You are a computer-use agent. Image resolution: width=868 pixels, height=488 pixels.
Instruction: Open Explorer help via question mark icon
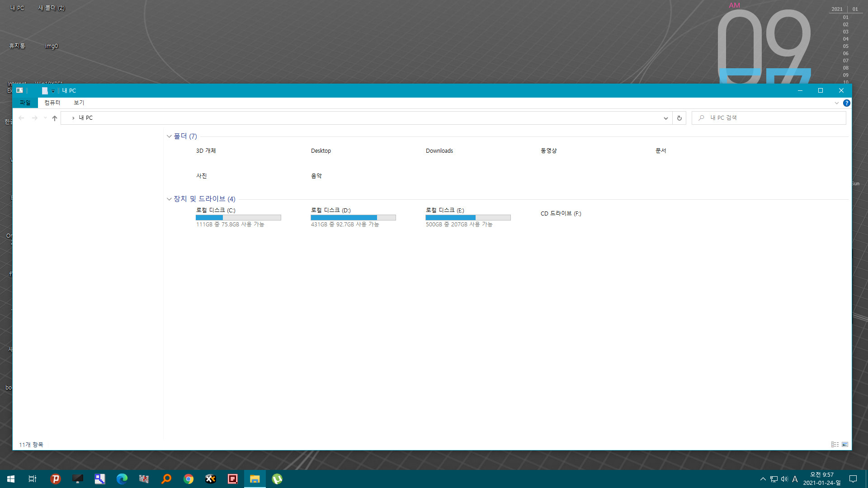pyautogui.click(x=847, y=103)
